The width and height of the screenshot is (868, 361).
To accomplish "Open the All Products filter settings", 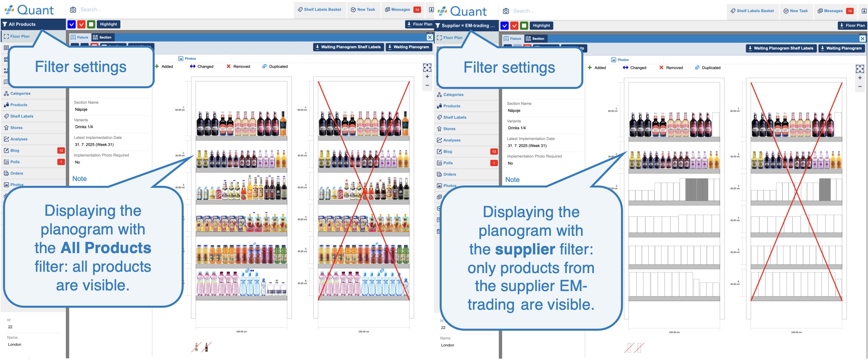I will pos(33,24).
